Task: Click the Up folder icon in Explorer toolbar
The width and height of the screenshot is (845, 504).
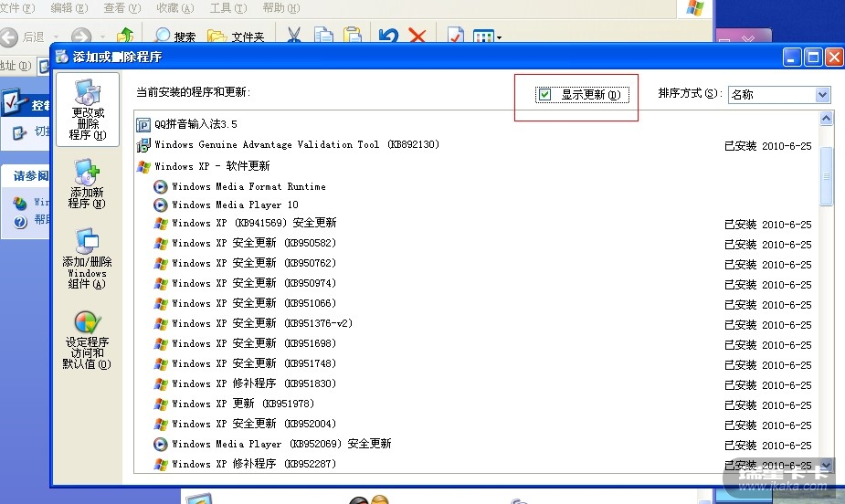Action: point(125,37)
